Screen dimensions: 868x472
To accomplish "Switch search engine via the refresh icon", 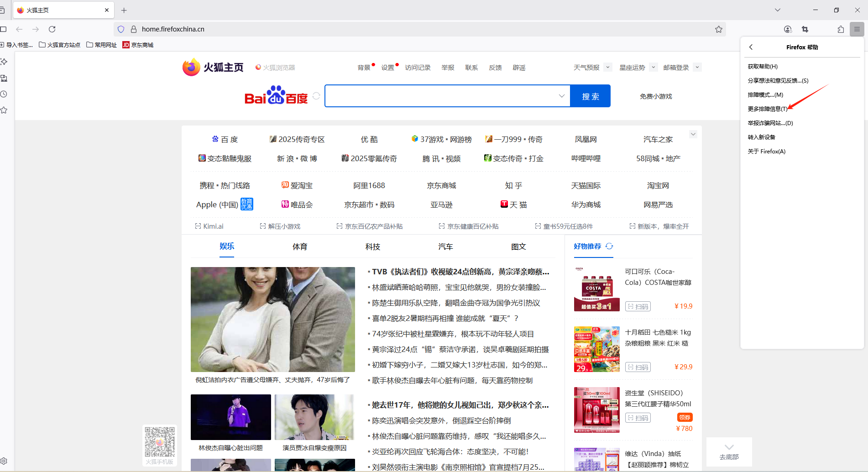I will coord(316,96).
